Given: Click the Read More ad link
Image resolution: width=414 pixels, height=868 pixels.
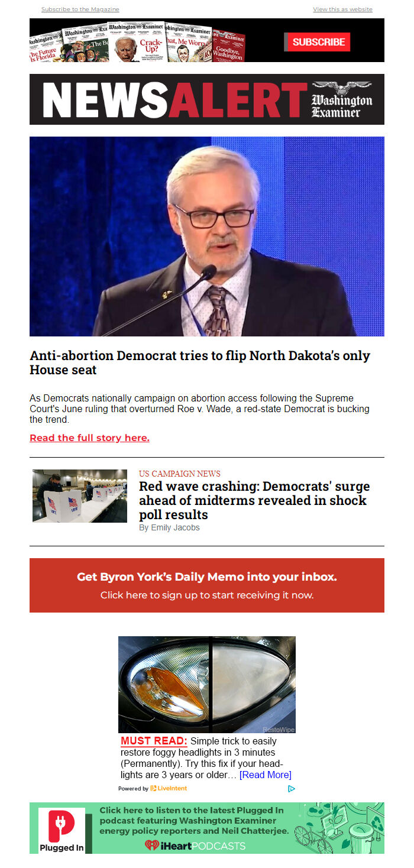Looking at the screenshot, I should pos(266,775).
